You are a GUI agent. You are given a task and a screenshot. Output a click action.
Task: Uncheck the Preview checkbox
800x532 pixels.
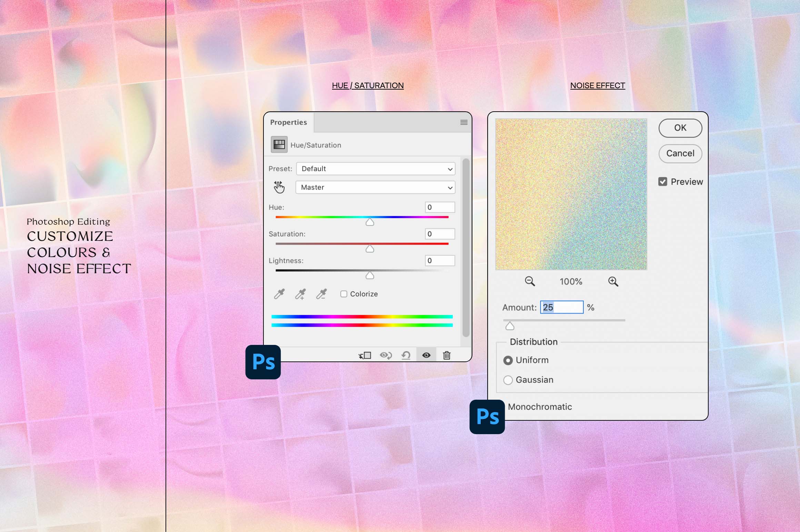click(663, 182)
